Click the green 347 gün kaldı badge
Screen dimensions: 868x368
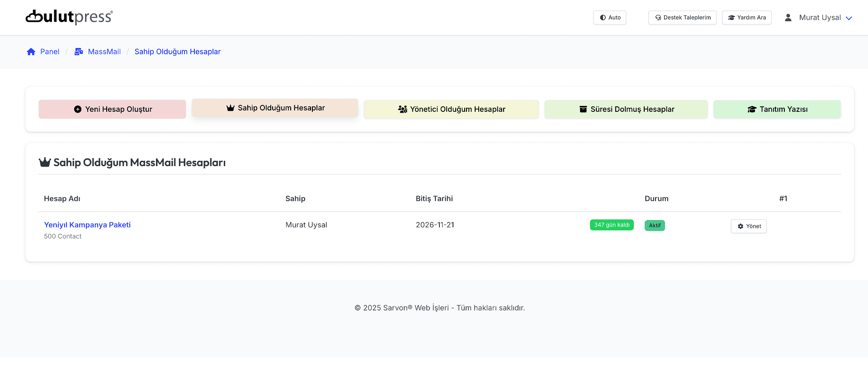tap(612, 225)
